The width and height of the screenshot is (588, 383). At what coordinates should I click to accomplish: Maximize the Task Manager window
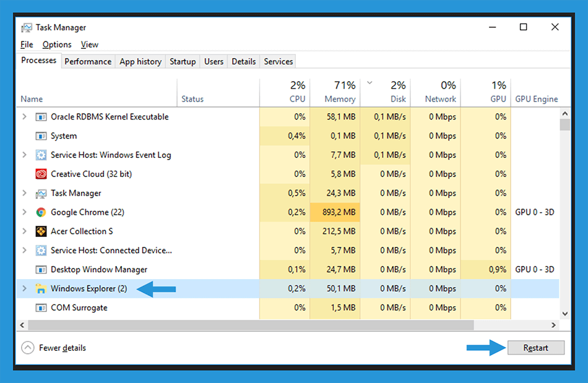click(524, 27)
